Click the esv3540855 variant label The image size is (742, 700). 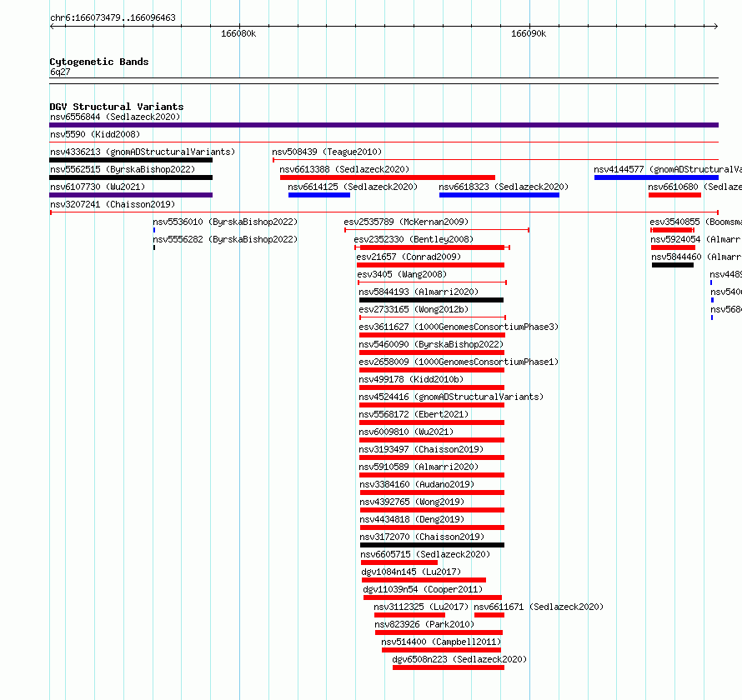[x=695, y=222]
